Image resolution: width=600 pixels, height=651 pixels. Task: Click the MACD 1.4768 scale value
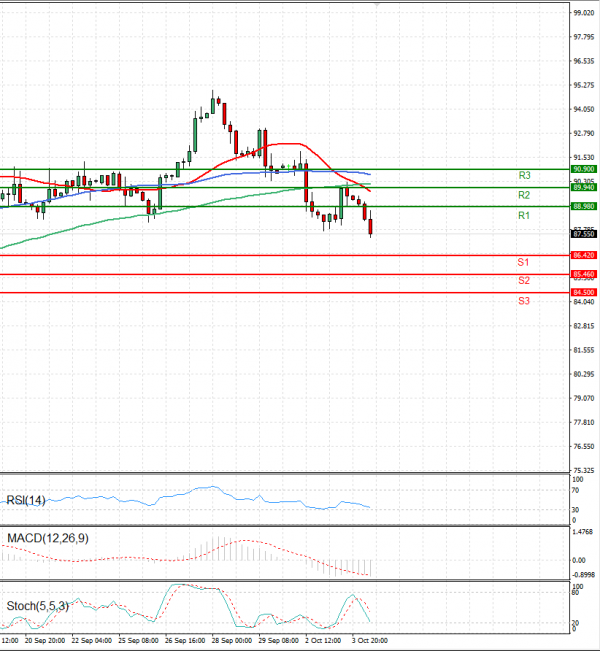pyautogui.click(x=583, y=532)
